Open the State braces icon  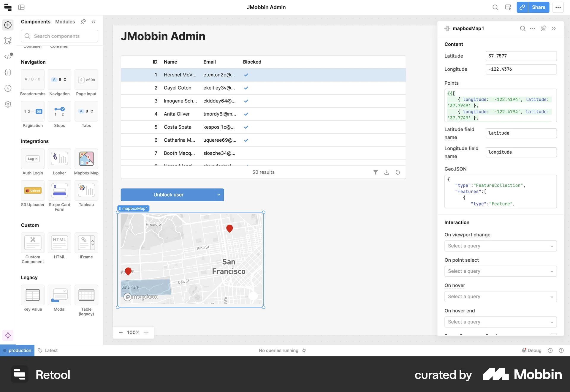[8, 72]
